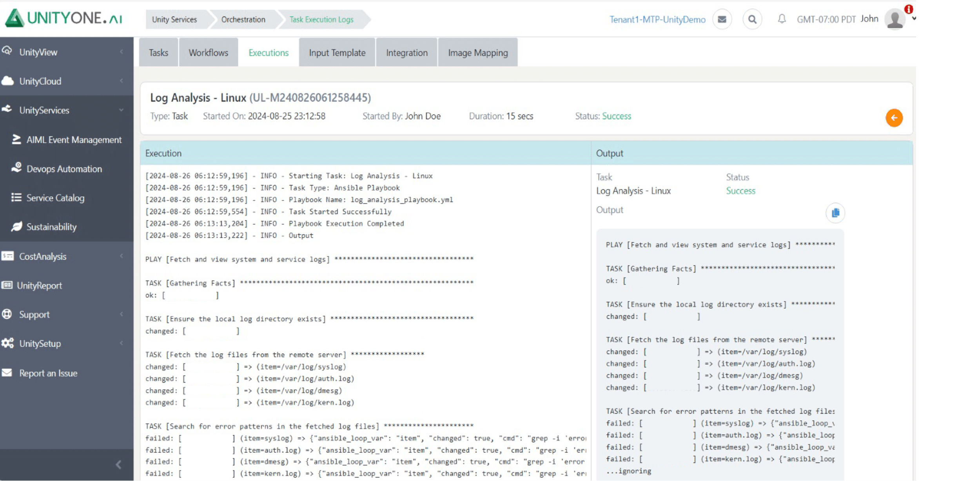980x481 pixels.
Task: Click the Task Execution Logs breadcrumb
Action: [321, 19]
